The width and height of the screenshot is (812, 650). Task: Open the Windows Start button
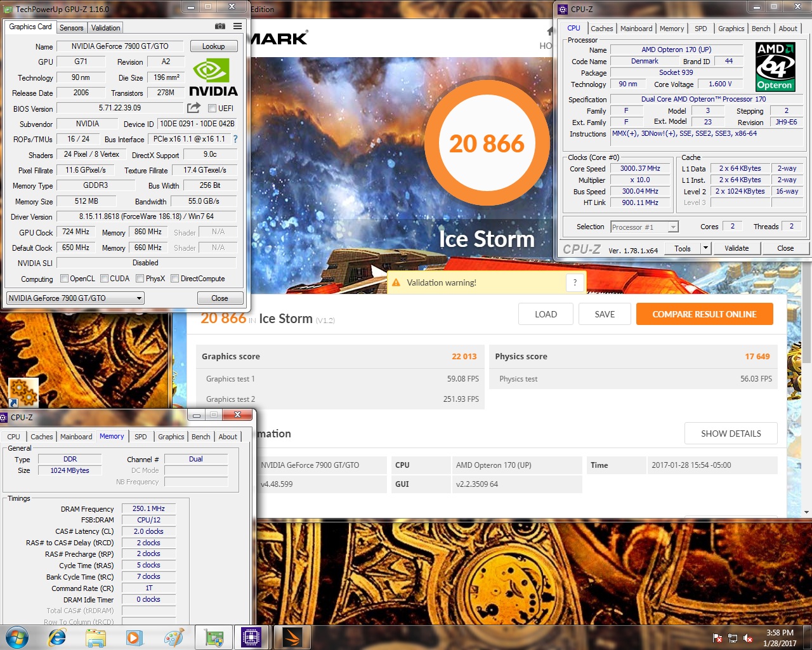point(17,637)
